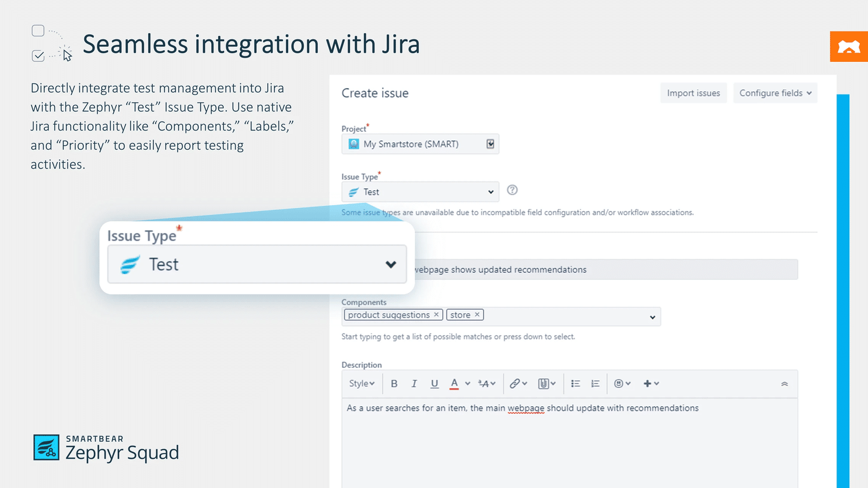Click the help icon beside Issue Type
The height and width of the screenshot is (488, 868).
(x=512, y=190)
